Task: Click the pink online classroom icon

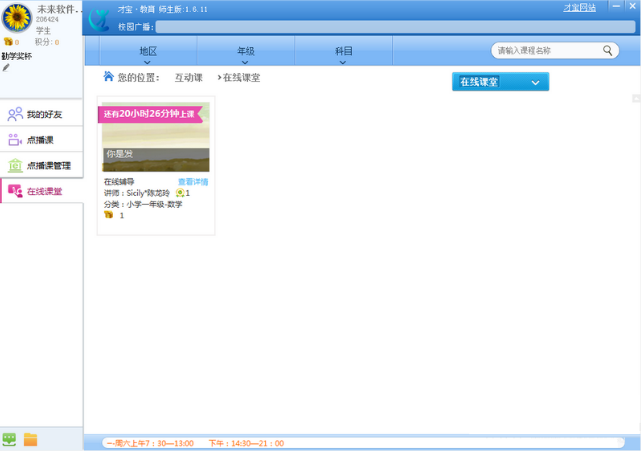Action: pos(15,191)
